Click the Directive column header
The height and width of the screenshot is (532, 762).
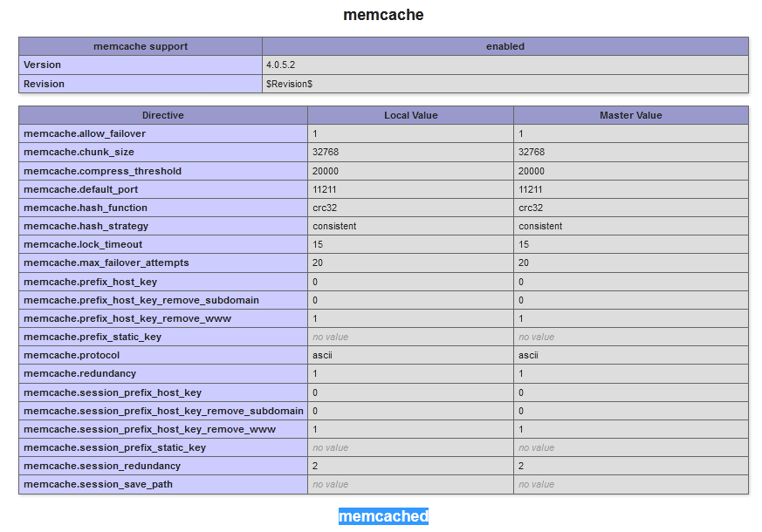[163, 115]
